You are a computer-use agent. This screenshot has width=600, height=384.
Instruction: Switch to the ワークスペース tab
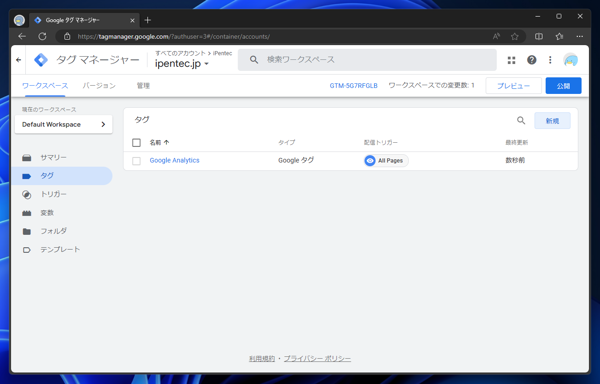pyautogui.click(x=45, y=86)
